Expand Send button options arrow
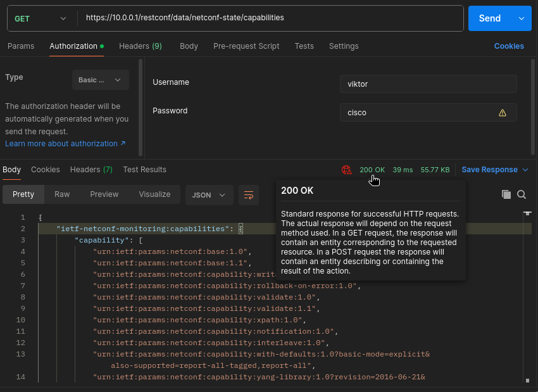This screenshot has height=392, width=538. point(521,18)
